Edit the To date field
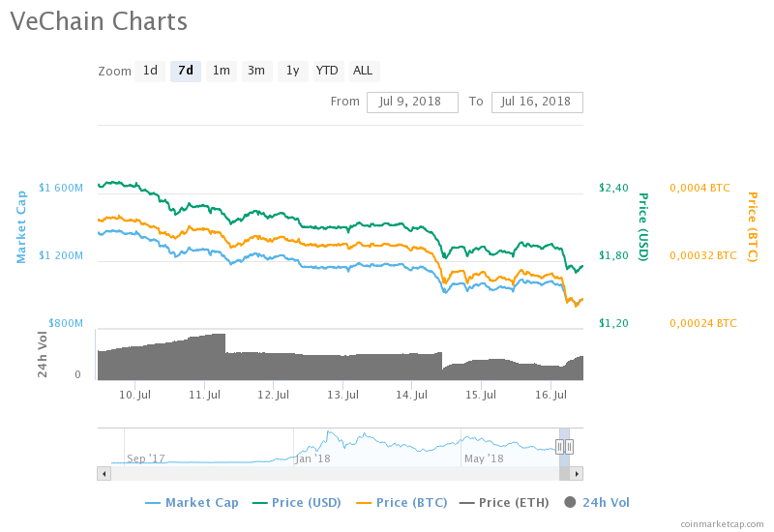 [x=537, y=103]
